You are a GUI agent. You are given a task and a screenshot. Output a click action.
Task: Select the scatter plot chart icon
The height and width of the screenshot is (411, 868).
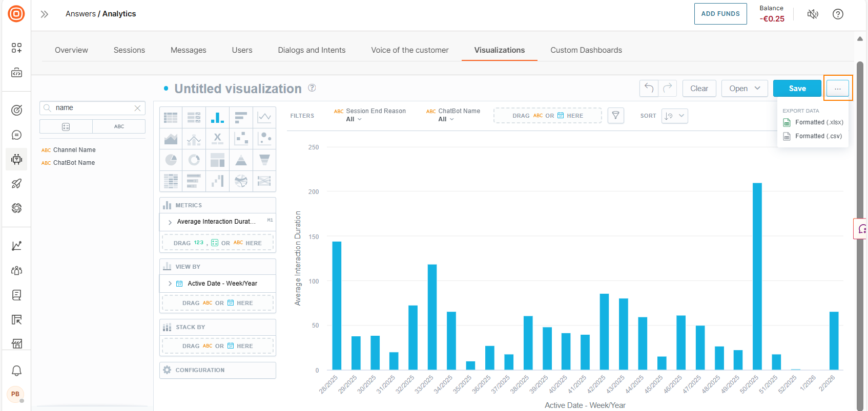point(241,138)
